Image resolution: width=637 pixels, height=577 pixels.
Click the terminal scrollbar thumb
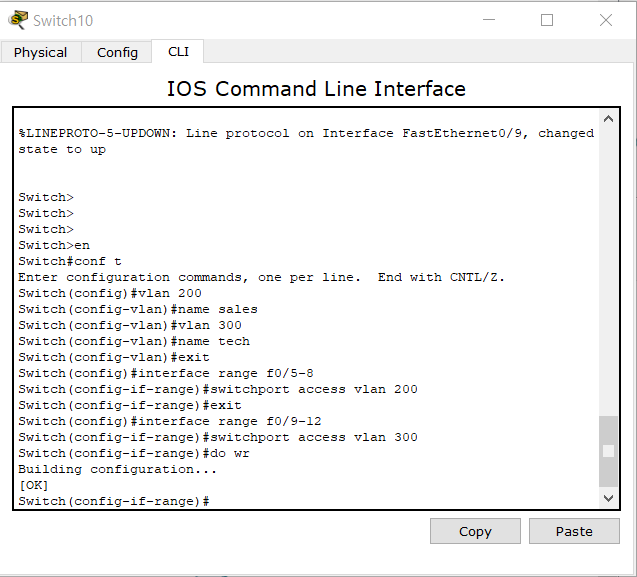coord(608,451)
